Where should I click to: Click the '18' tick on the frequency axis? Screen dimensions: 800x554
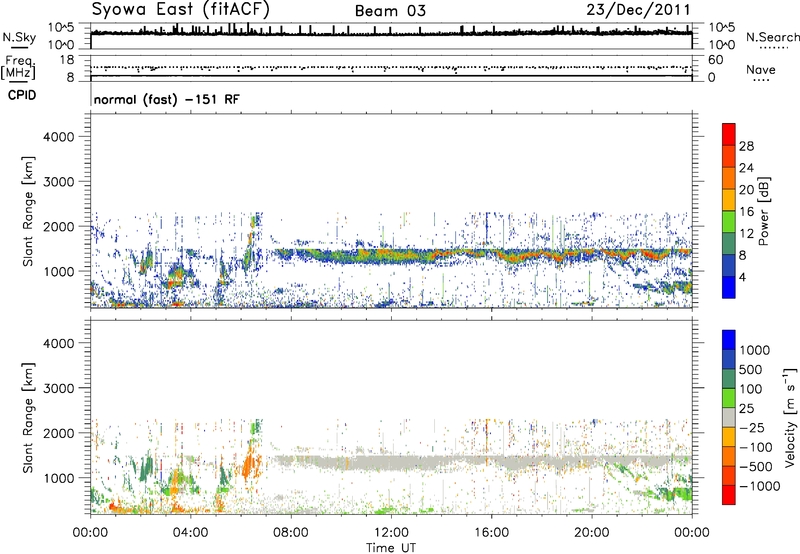[x=67, y=60]
